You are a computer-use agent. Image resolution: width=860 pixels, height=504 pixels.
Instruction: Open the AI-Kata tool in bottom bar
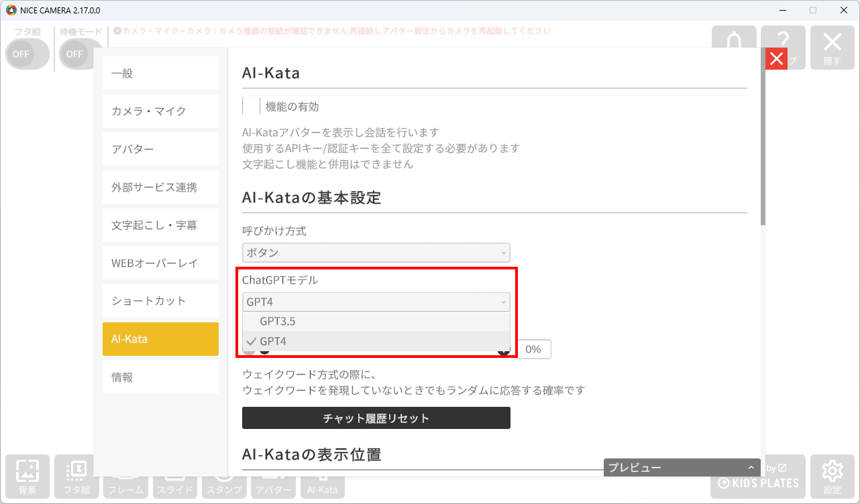(x=322, y=487)
